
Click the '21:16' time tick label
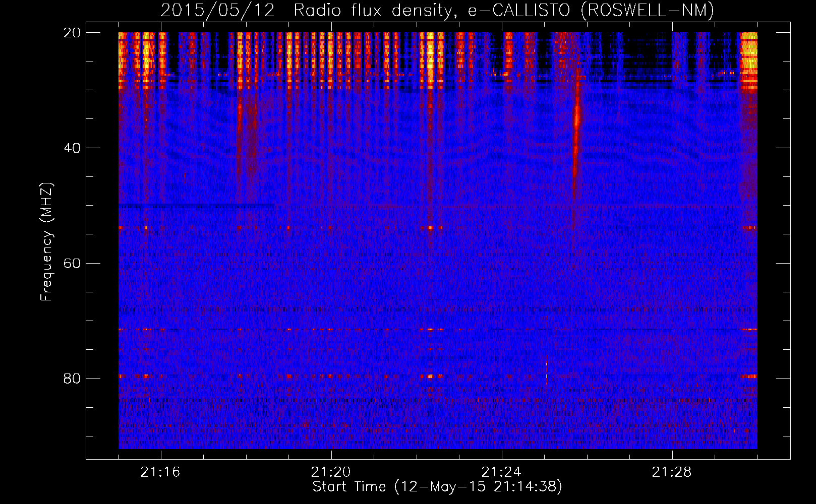(x=160, y=472)
